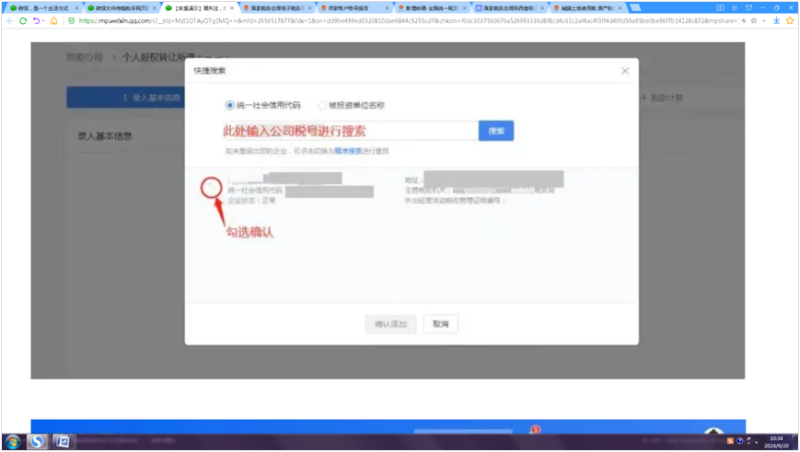Click the browser back arrow icon
This screenshot has width=800, height=452.
pyautogui.click(x=9, y=20)
